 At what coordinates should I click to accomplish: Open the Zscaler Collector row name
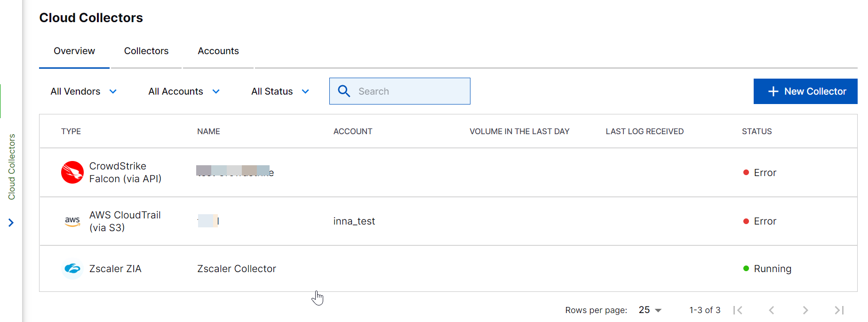(x=237, y=269)
